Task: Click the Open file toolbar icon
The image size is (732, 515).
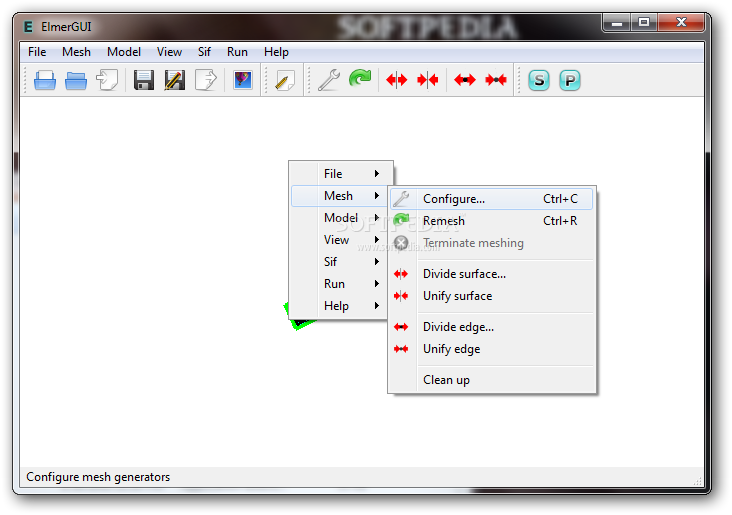Action: (45, 80)
